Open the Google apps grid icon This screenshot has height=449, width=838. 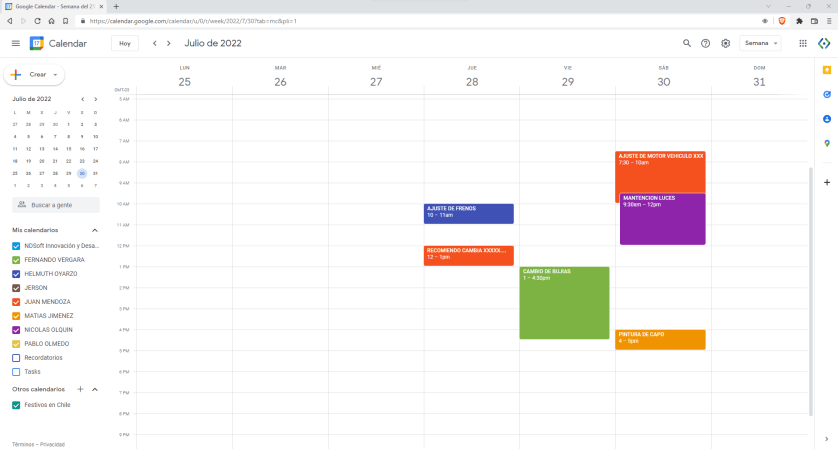tap(803, 43)
